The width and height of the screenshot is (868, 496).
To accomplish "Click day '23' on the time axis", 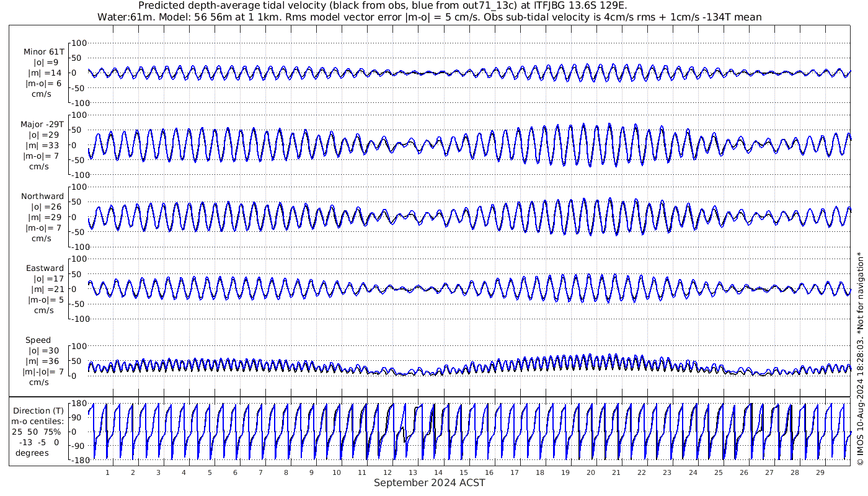I will click(667, 472).
